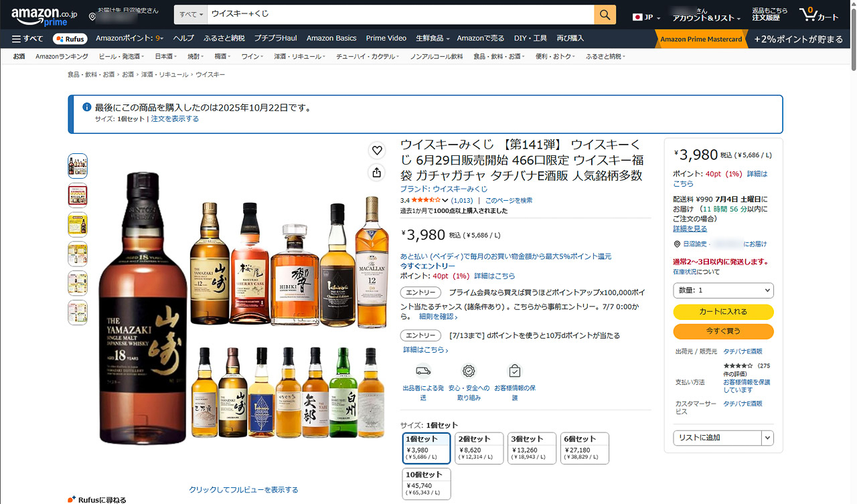
Task: Click the 今すぐエントリー link
Action: 428,266
